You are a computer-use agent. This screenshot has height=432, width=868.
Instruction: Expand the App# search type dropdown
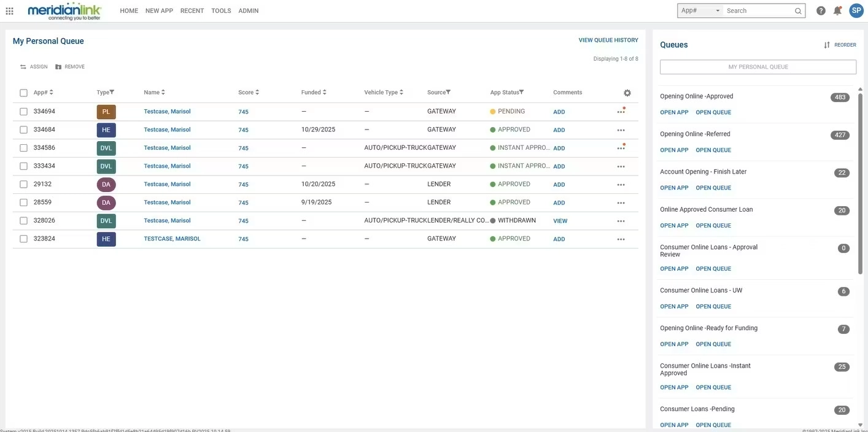(700, 10)
